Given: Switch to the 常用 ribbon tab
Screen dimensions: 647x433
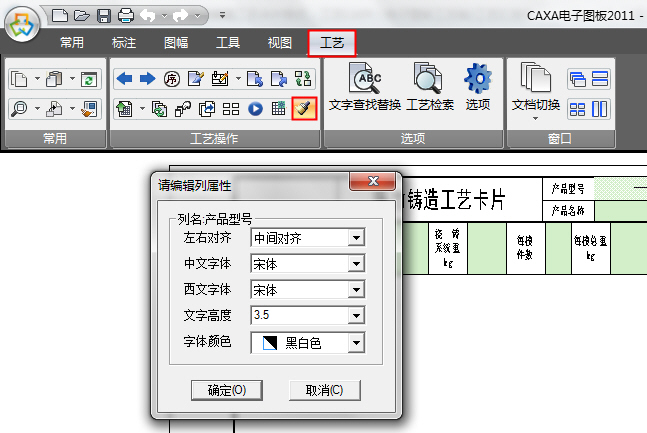Looking at the screenshot, I should 72,43.
